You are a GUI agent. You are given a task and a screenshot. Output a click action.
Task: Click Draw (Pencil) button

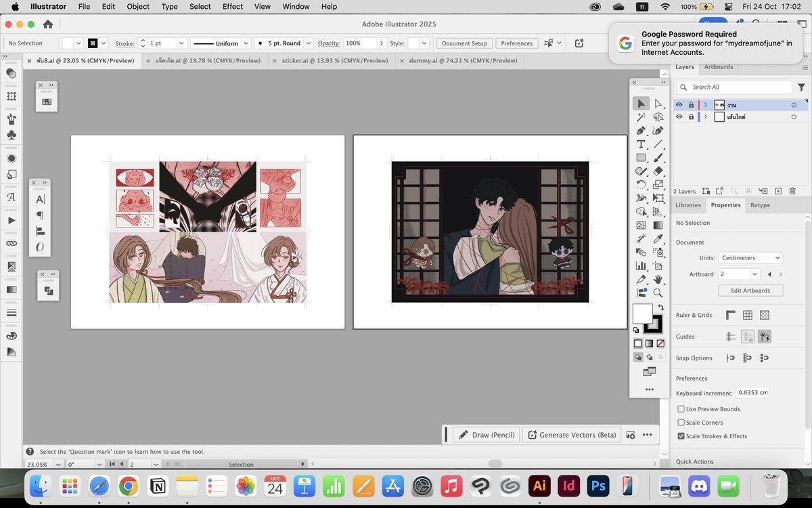click(487, 435)
